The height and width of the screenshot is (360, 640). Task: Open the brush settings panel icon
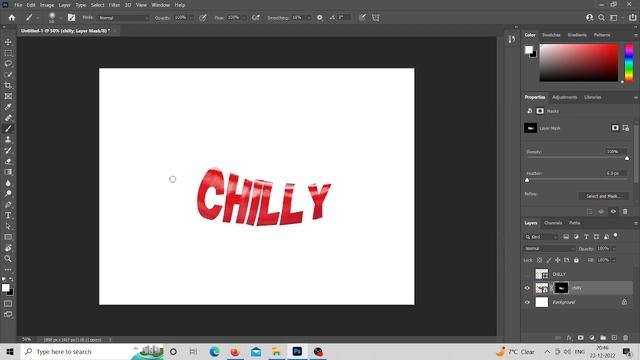pos(71,18)
